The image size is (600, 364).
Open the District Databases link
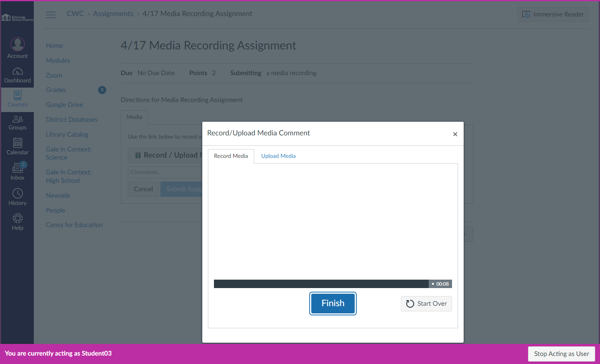[72, 120]
